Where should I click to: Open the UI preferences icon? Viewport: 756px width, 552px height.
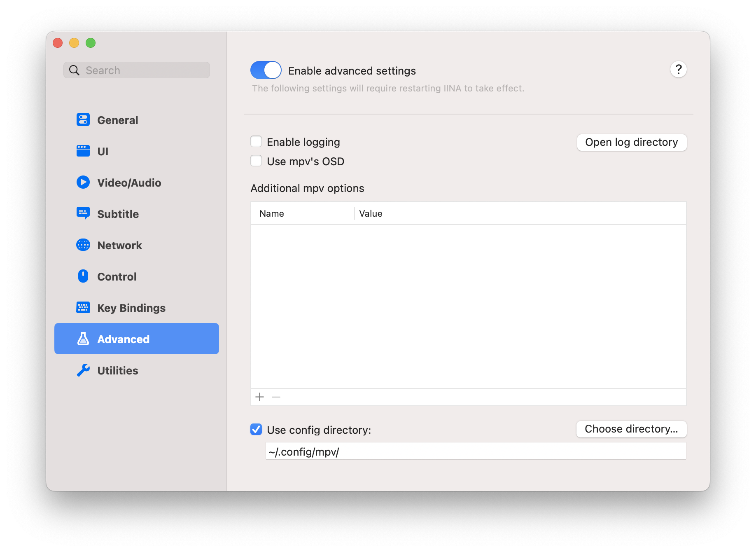[83, 151]
